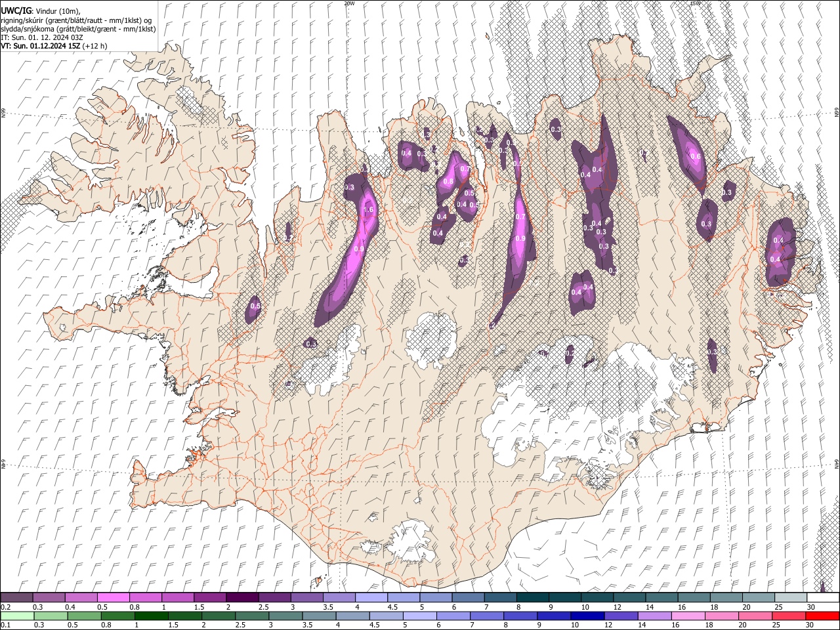Click the light pink swatch labeled 16 in the rain legend
Screen dimensions: 840x630
coord(688,616)
